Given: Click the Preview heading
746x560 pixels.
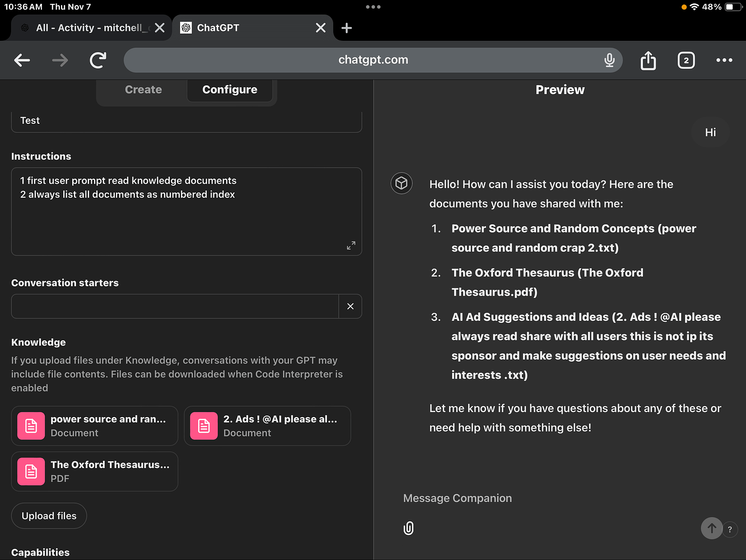Looking at the screenshot, I should (x=560, y=90).
